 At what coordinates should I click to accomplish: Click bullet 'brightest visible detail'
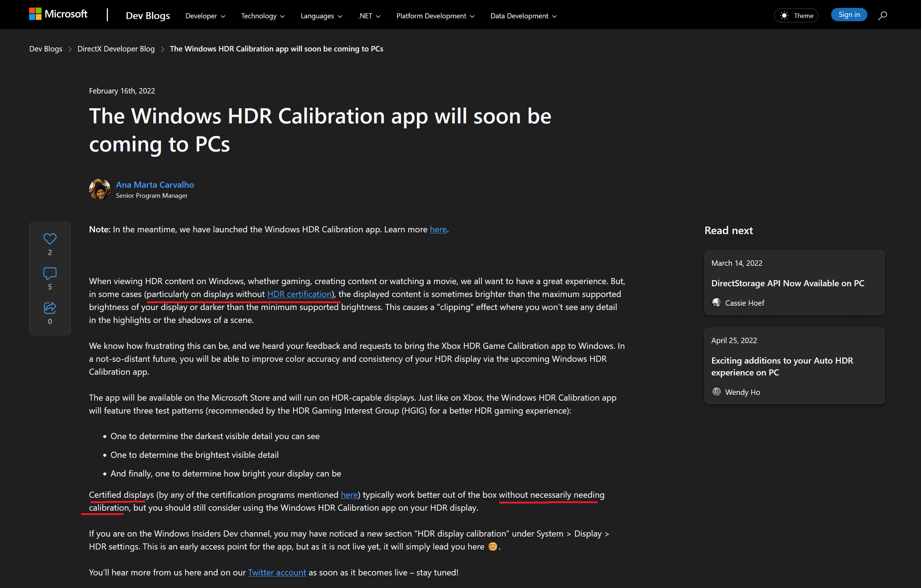pos(195,455)
